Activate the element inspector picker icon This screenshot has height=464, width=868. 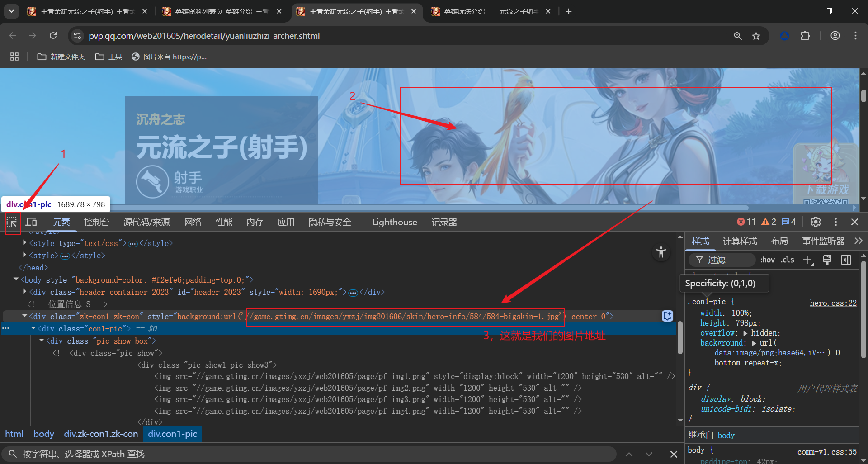[12, 222]
